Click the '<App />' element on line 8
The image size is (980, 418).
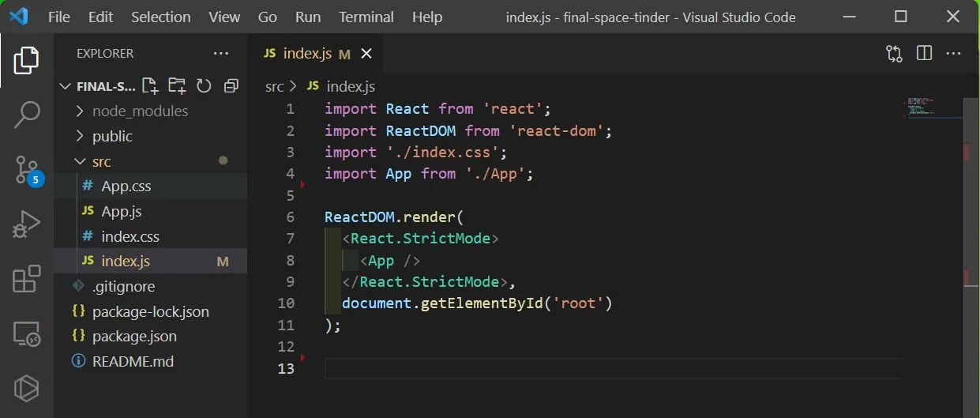tap(390, 260)
